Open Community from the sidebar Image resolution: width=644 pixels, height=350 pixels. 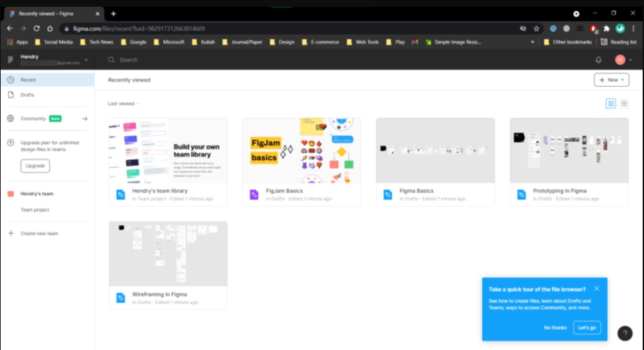click(33, 119)
